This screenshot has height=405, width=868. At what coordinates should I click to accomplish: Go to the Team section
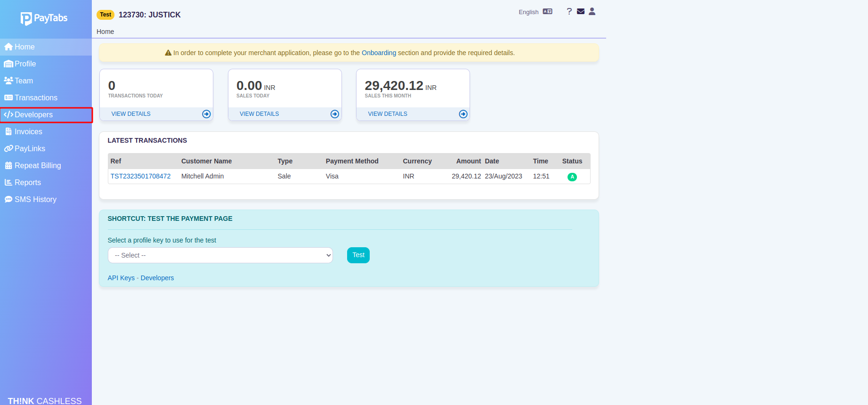tap(46, 81)
